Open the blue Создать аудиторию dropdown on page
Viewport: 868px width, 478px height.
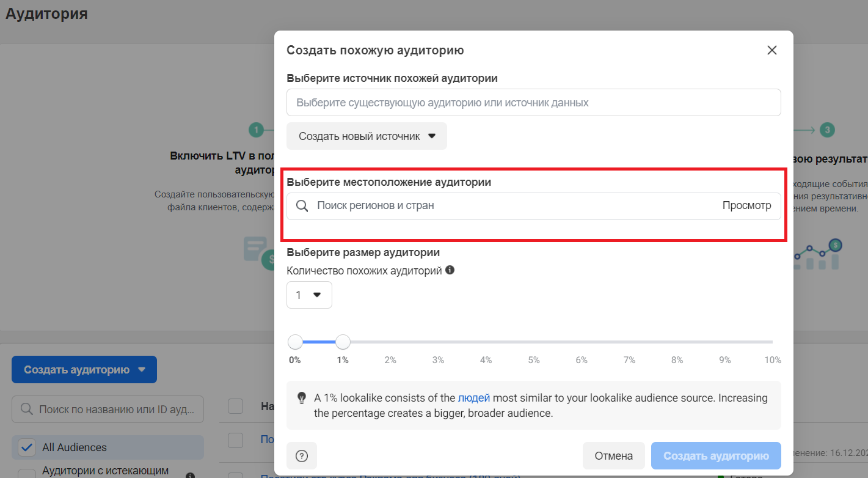84,369
